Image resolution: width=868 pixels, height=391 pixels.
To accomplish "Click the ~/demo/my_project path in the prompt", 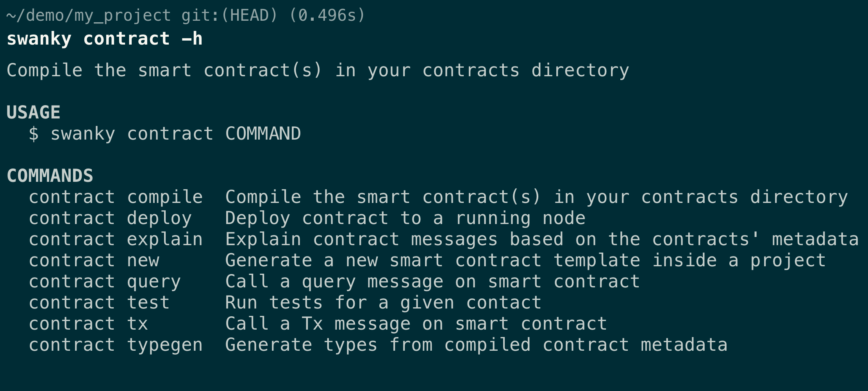I will [89, 16].
